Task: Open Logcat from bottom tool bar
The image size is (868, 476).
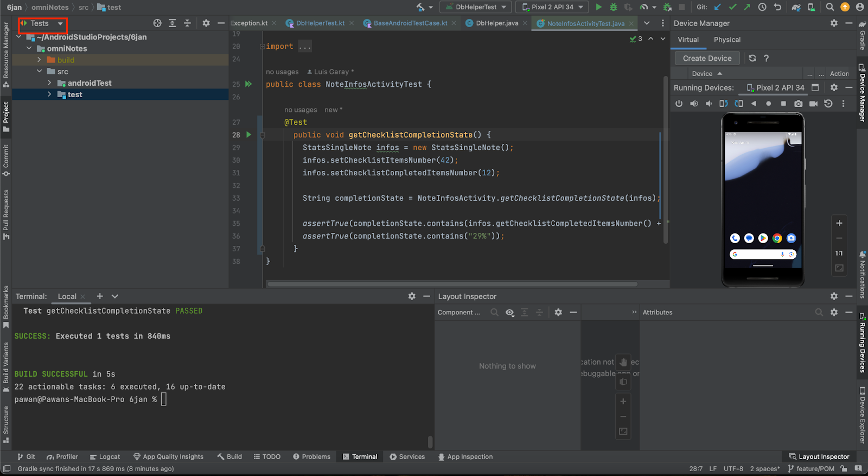Action: coord(105,456)
